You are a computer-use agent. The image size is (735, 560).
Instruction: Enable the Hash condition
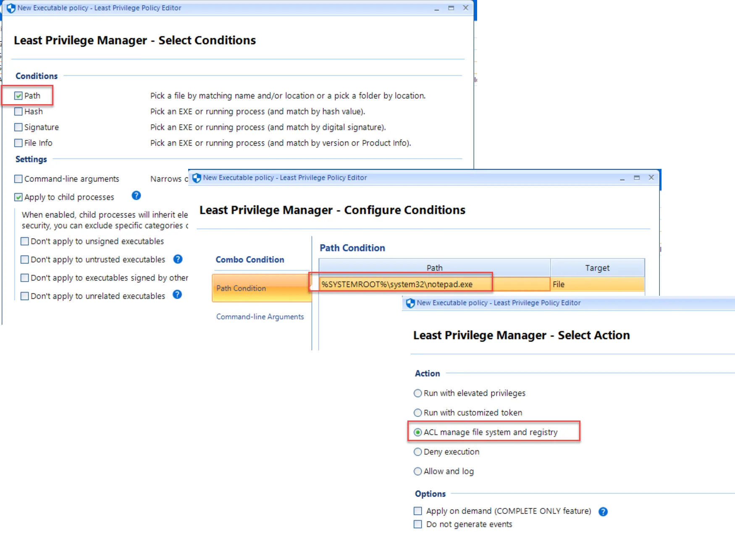pos(18,111)
